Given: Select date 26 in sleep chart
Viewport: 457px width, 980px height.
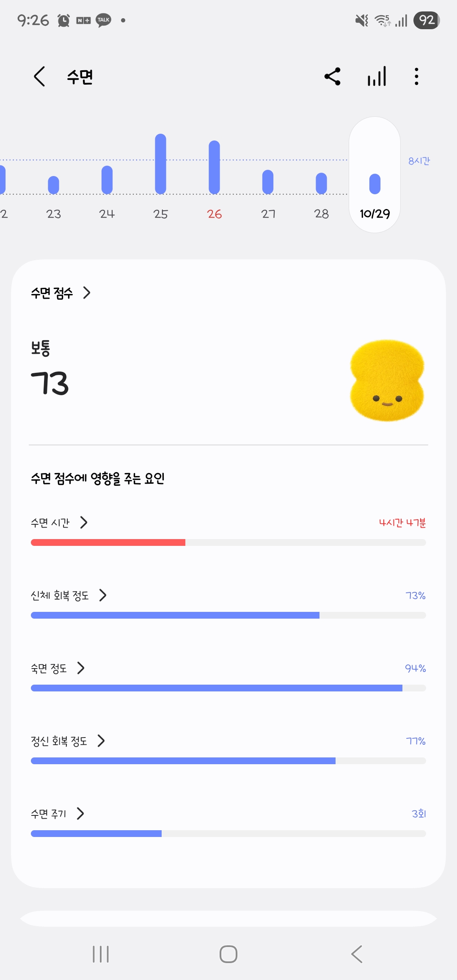Looking at the screenshot, I should click(215, 214).
